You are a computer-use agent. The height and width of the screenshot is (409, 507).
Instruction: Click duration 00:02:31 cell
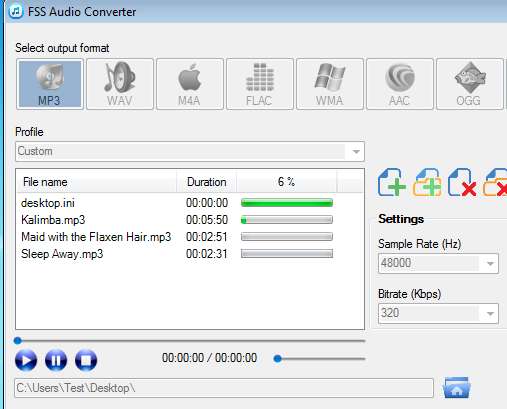point(207,254)
